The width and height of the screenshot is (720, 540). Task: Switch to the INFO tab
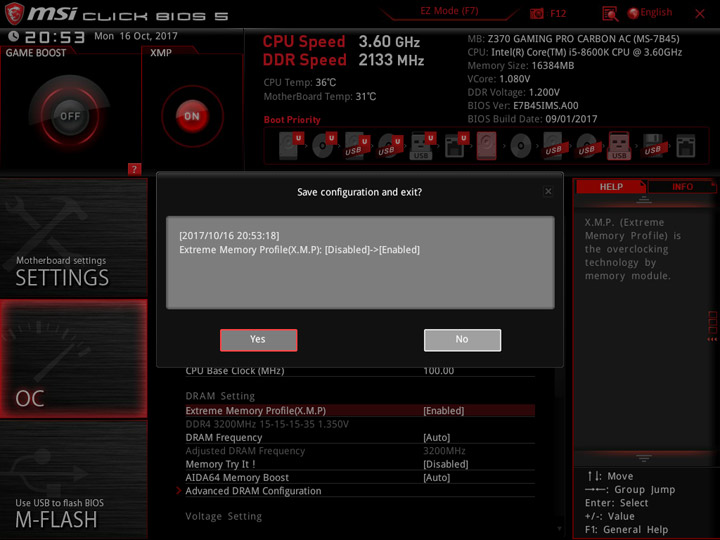tap(682, 186)
